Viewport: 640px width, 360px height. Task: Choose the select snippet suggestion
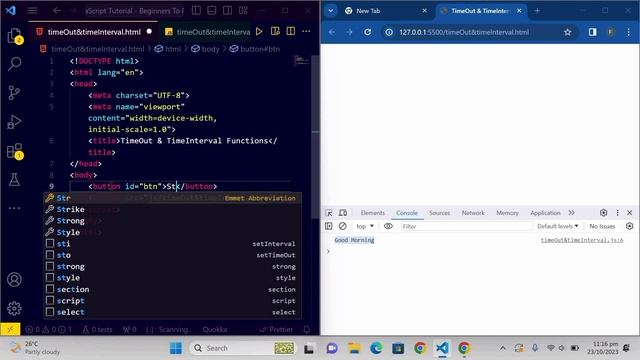coord(173,312)
